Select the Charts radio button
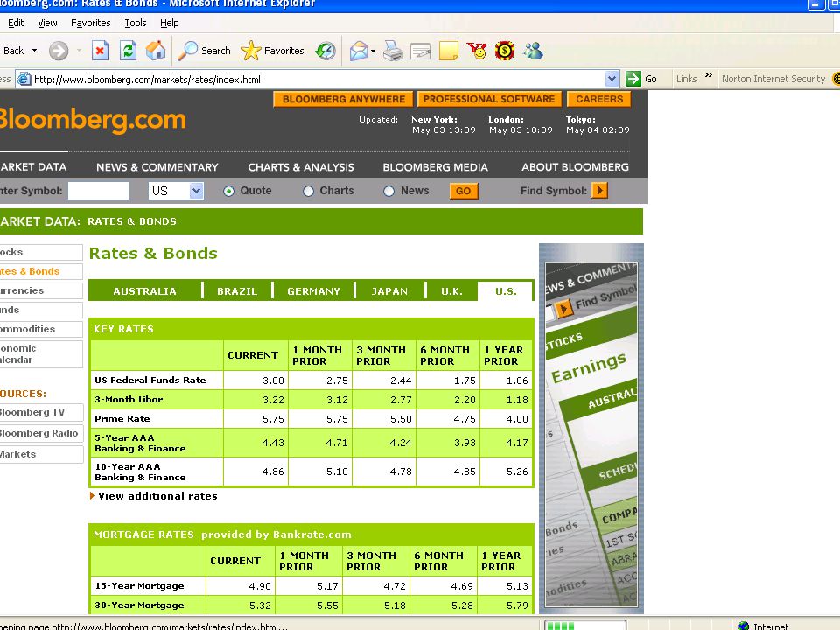This screenshot has width=840, height=630. click(x=308, y=192)
